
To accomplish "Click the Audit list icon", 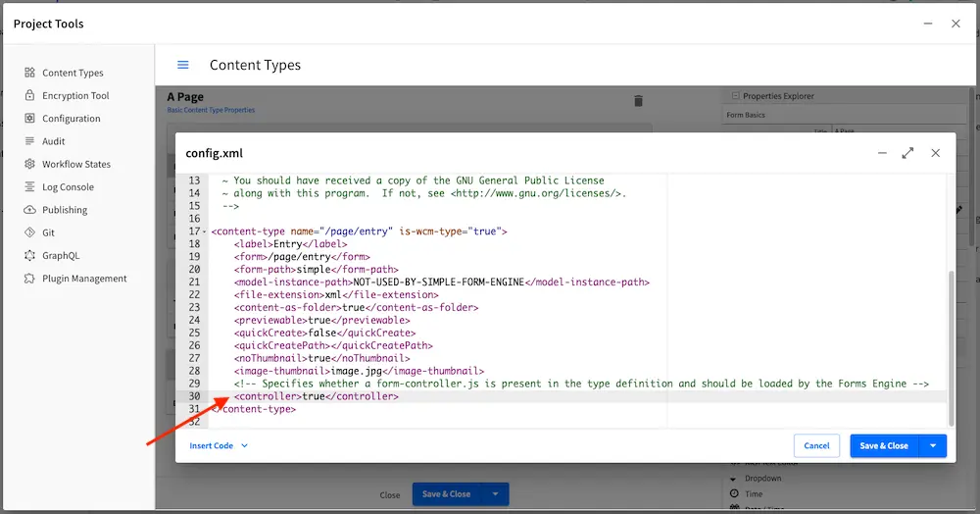I will [29, 140].
